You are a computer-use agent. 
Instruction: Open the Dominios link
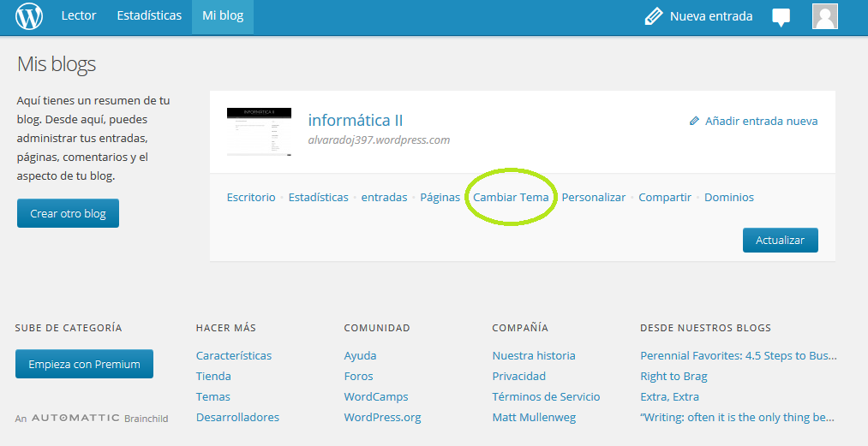coord(728,198)
